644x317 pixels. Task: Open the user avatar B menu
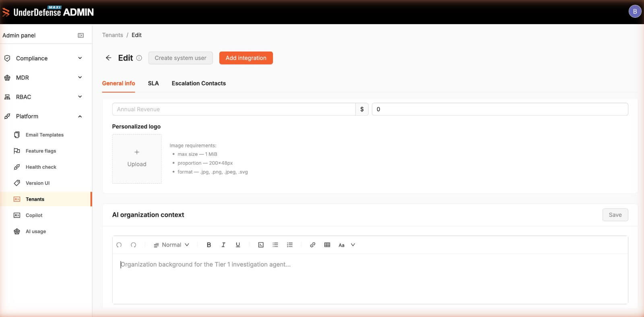pos(635,11)
